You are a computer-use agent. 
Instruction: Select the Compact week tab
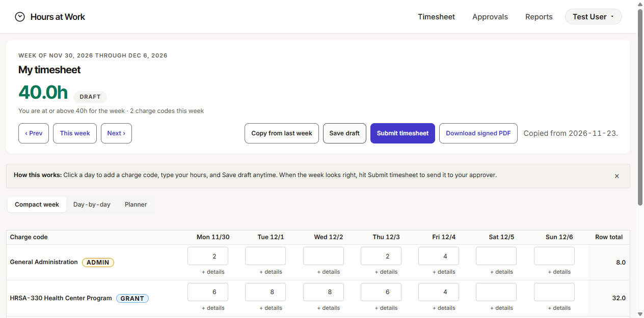37,205
